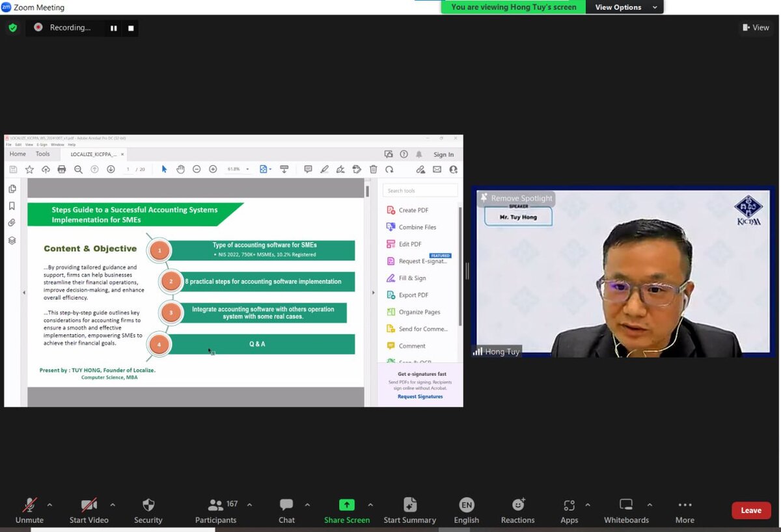The image size is (781, 532).
Task: Open the More options menu
Action: click(x=685, y=511)
